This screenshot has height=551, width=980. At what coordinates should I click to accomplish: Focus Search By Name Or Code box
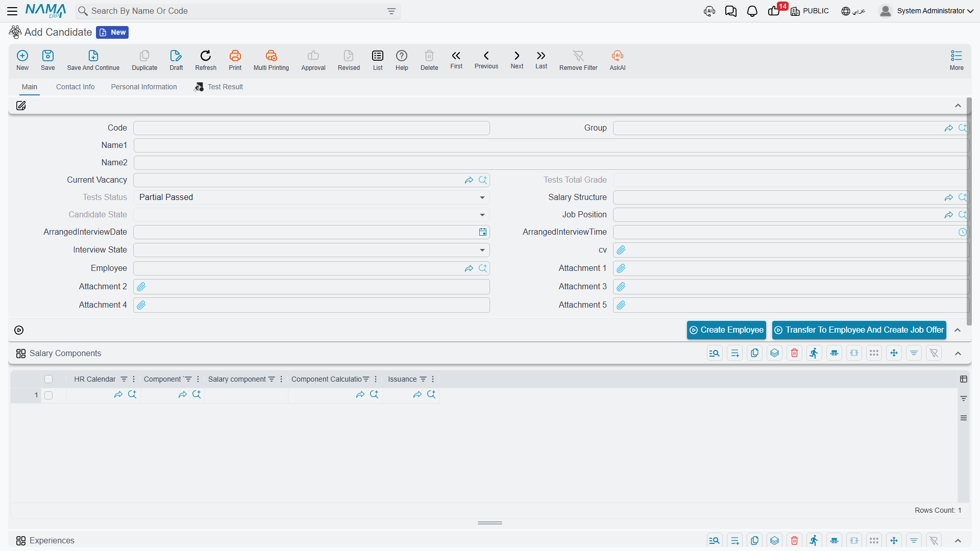237,11
